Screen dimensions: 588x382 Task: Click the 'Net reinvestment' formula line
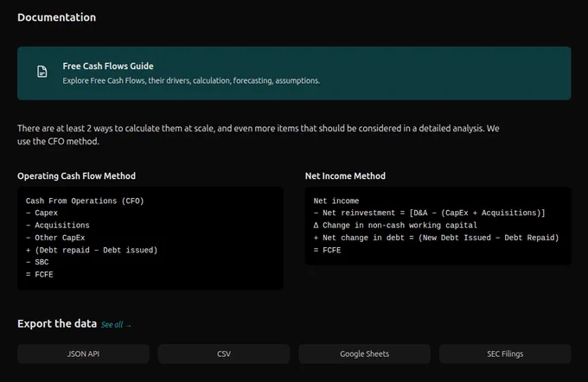click(430, 213)
